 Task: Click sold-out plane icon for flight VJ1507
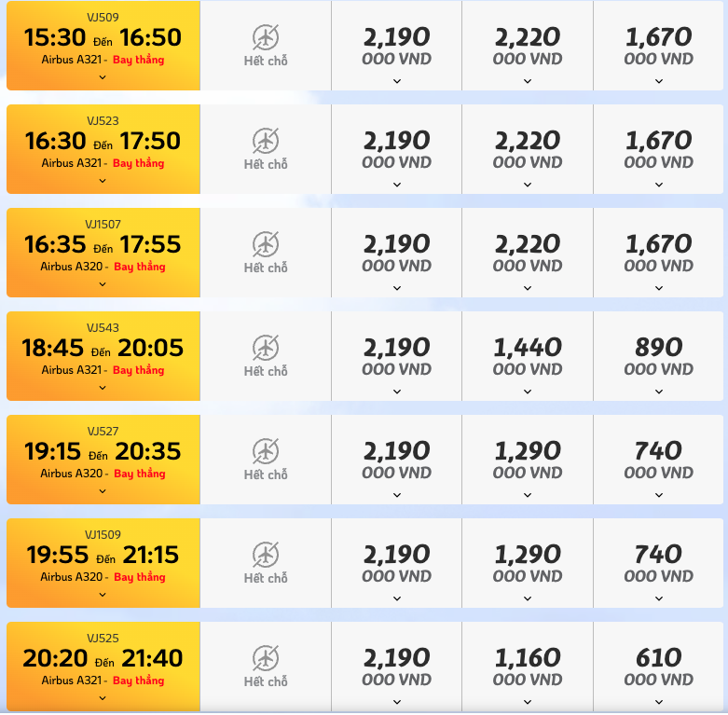click(266, 244)
